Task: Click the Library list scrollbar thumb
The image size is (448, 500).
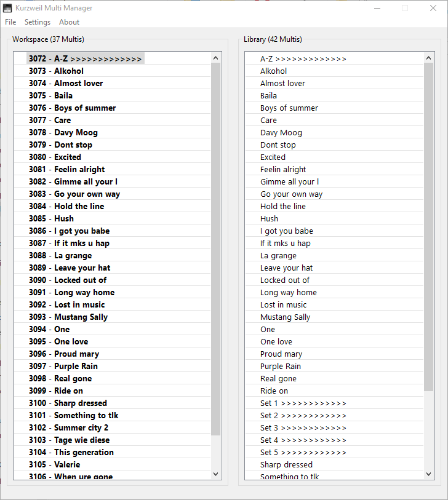Action: point(428,227)
